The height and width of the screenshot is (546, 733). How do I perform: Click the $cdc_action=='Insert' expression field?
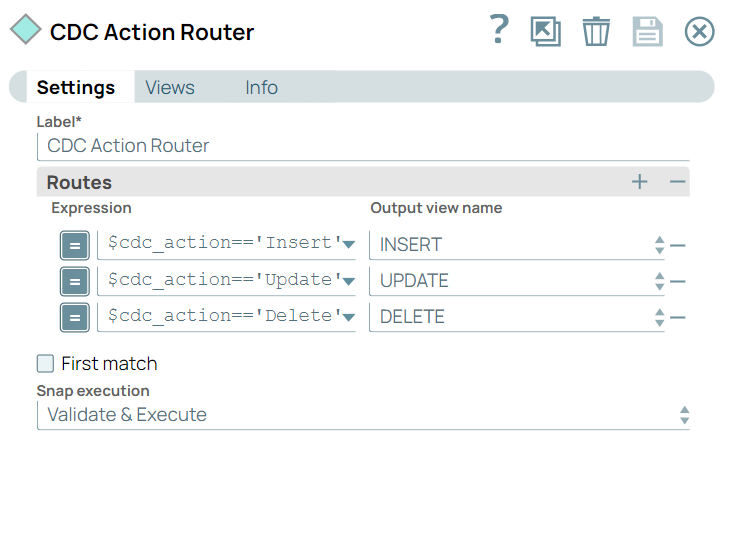pos(224,243)
